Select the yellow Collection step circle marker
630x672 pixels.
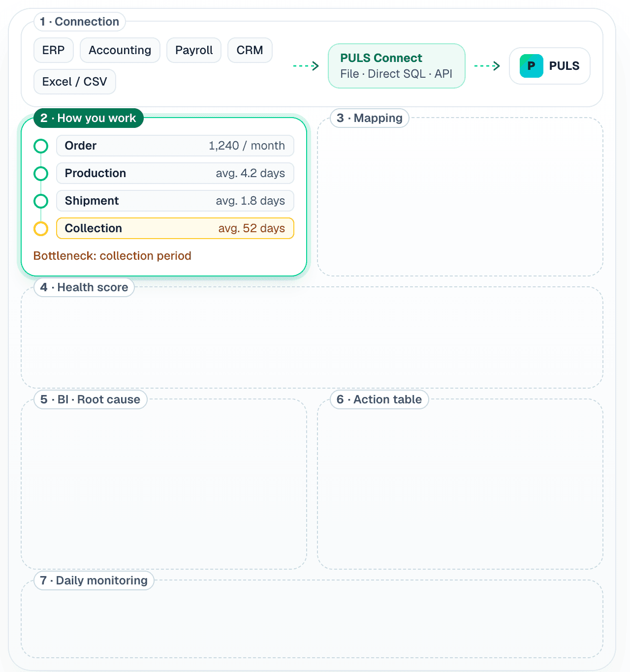(x=41, y=229)
